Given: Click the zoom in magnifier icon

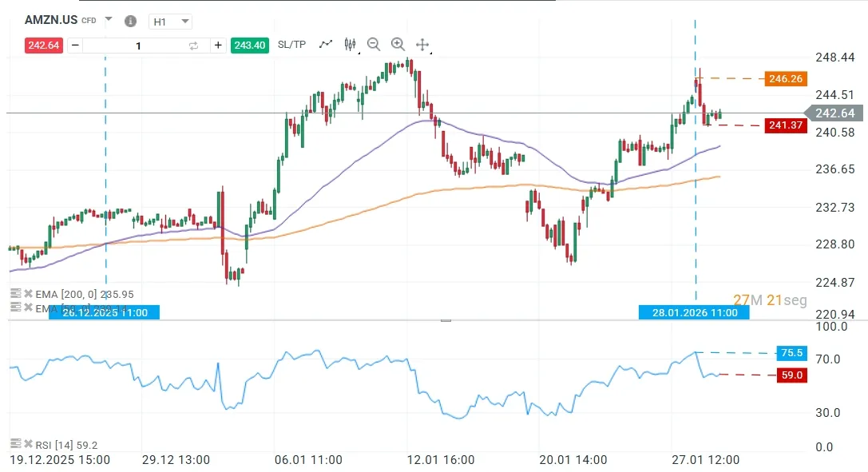Looking at the screenshot, I should pyautogui.click(x=398, y=45).
